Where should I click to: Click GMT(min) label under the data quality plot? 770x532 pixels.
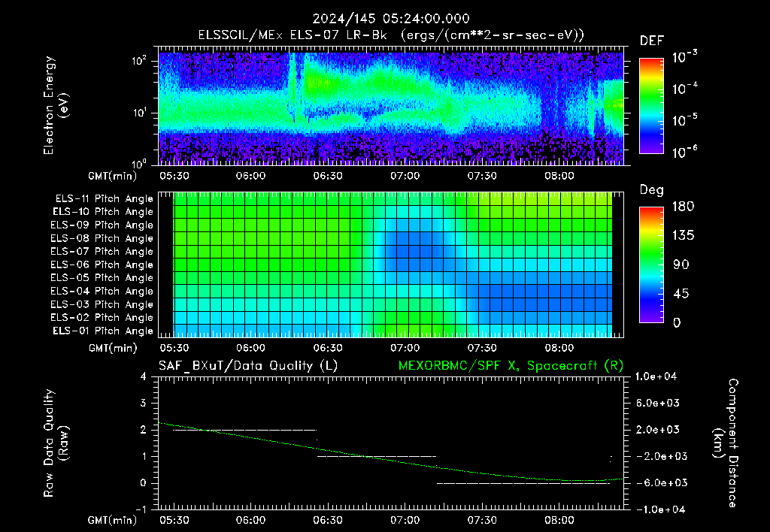pos(113,520)
